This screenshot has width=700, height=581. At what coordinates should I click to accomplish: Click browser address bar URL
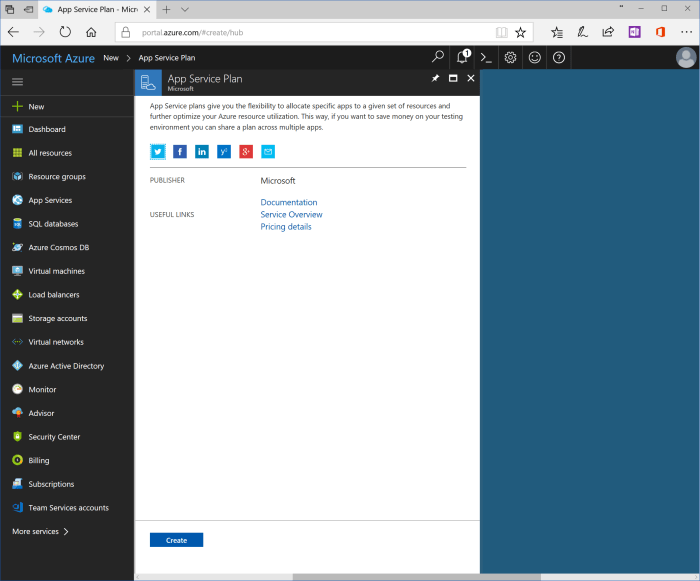(x=192, y=33)
